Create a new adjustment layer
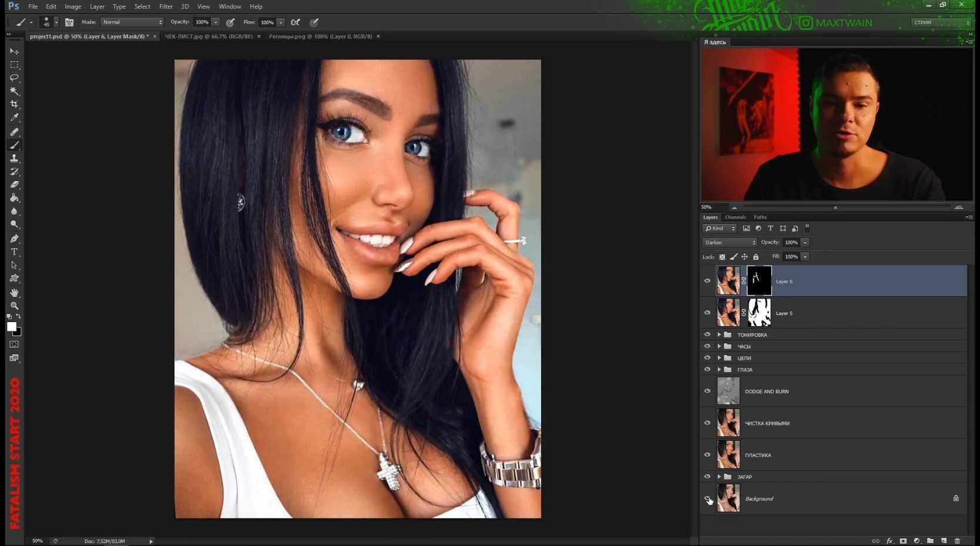980x546 pixels. [x=917, y=541]
